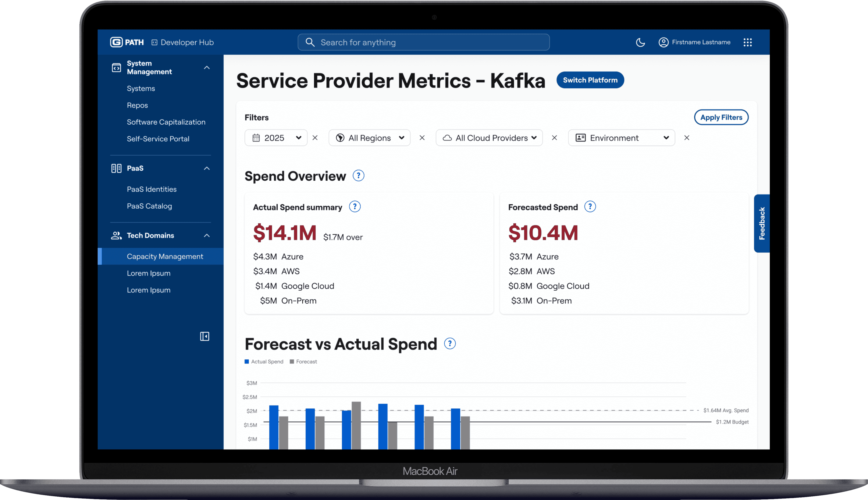Viewport: 868px width, 500px height.
Task: Clear the 2025 year filter
Action: click(315, 138)
